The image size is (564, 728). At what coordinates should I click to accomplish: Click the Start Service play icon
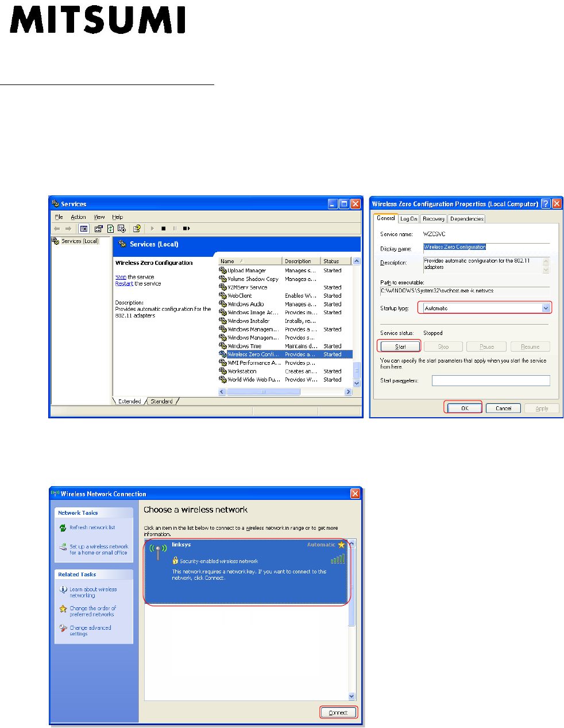152,228
